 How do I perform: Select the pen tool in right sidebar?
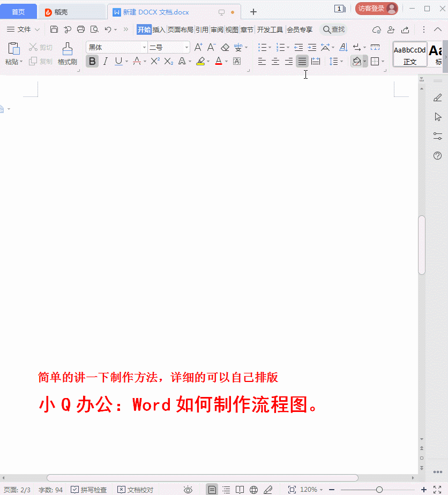438,98
